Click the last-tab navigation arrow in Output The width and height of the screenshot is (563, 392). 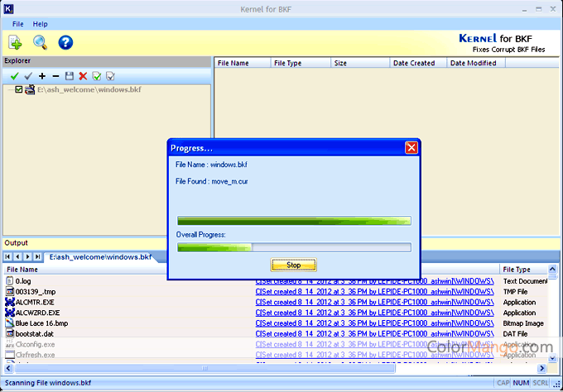tap(38, 257)
